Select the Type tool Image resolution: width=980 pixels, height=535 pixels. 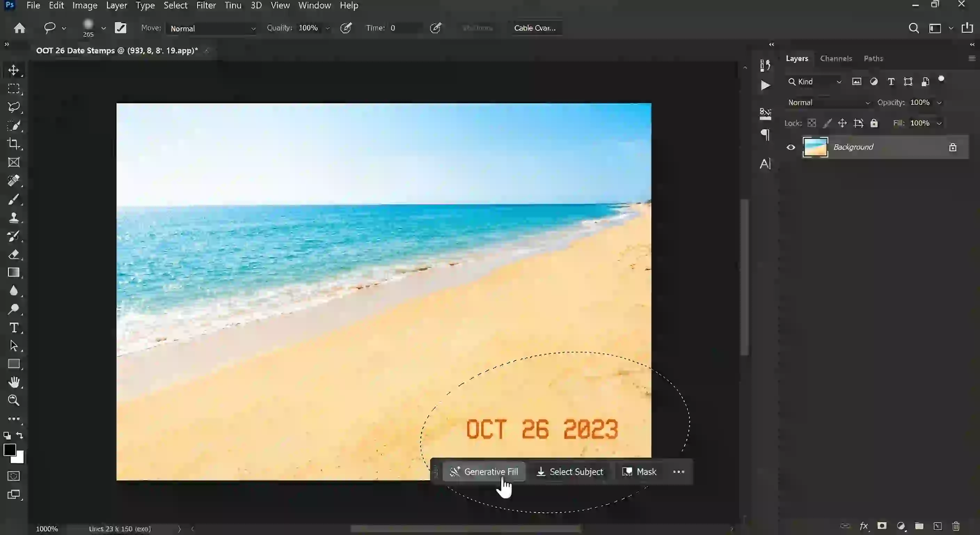[x=14, y=328]
